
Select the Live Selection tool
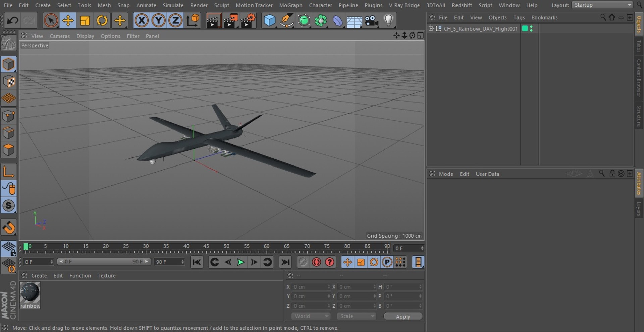click(51, 21)
